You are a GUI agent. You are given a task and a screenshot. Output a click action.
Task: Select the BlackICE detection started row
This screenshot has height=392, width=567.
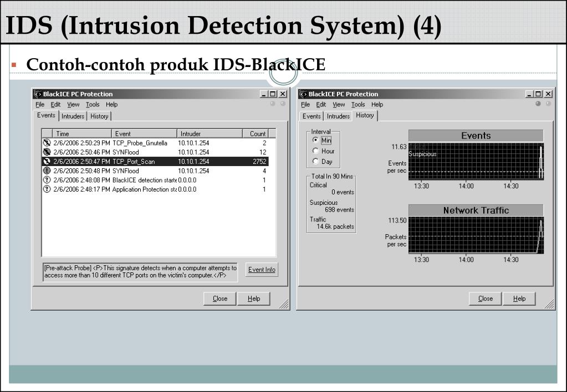(x=155, y=180)
